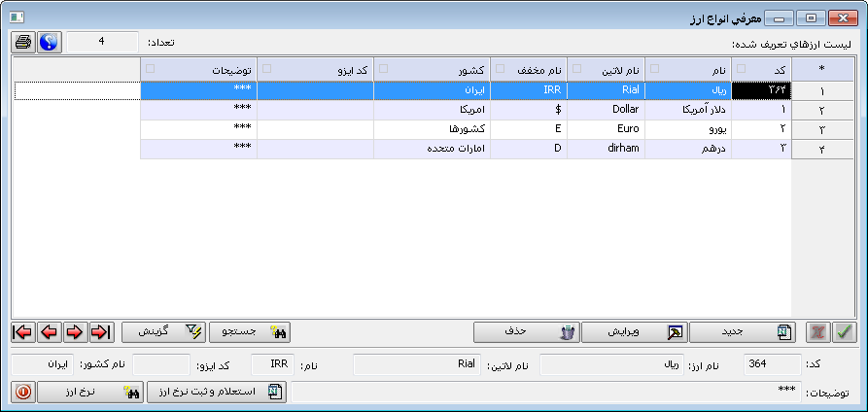Click the گزینش (Filter) button
The width and height of the screenshot is (868, 412).
coord(164,332)
